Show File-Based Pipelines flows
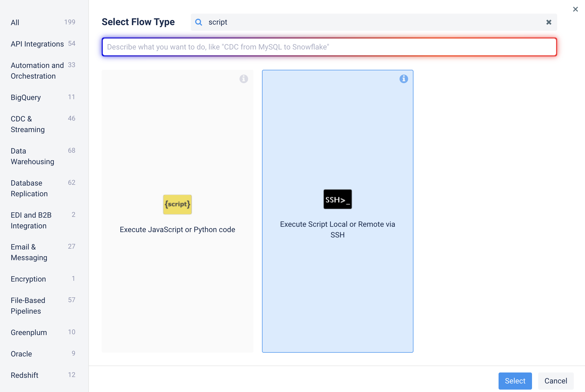This screenshot has height=392, width=585. coord(28,305)
